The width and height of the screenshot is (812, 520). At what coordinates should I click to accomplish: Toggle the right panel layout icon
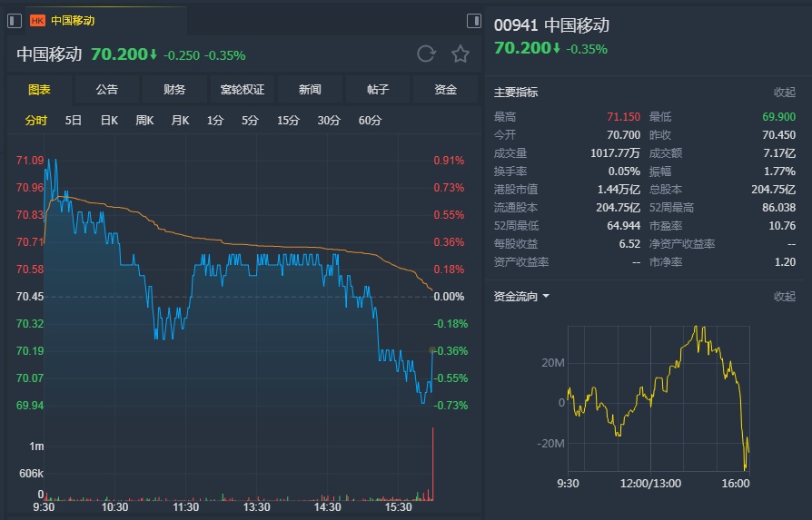point(473,20)
